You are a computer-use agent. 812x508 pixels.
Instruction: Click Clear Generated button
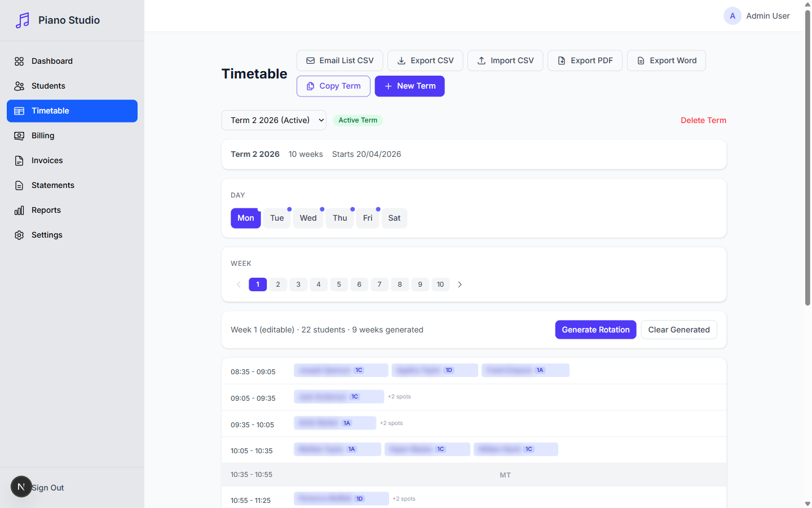tap(679, 330)
